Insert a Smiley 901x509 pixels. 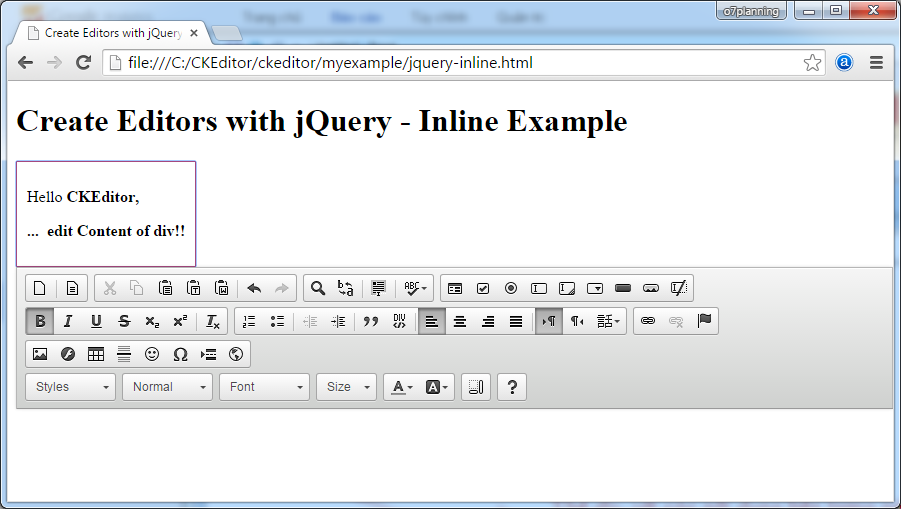pyautogui.click(x=152, y=354)
